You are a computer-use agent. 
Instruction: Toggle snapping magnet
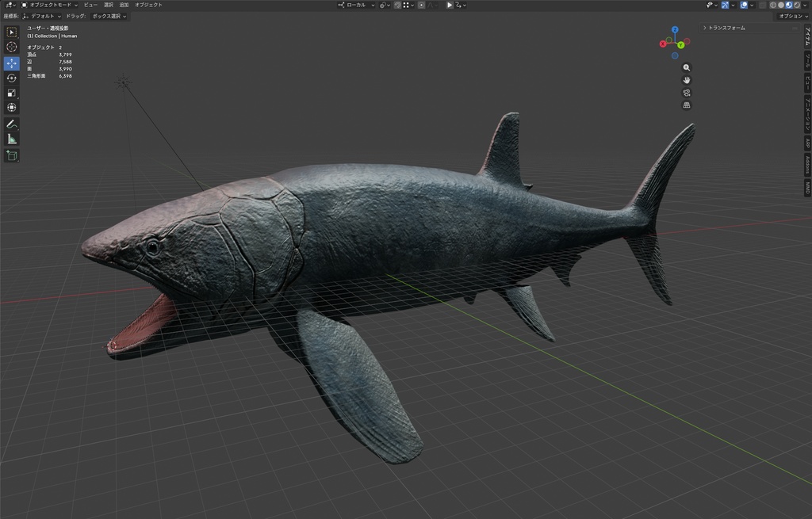click(x=397, y=6)
